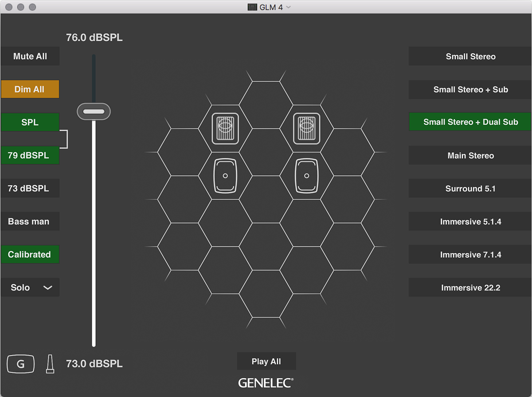
Task: Click the lower part of volume slider track
Action: (94, 233)
